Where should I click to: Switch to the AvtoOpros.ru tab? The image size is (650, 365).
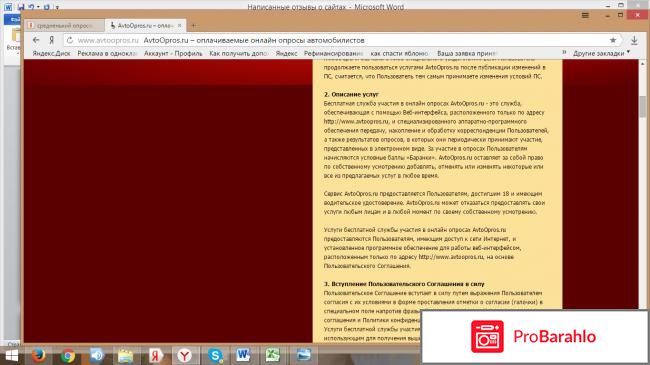click(145, 25)
